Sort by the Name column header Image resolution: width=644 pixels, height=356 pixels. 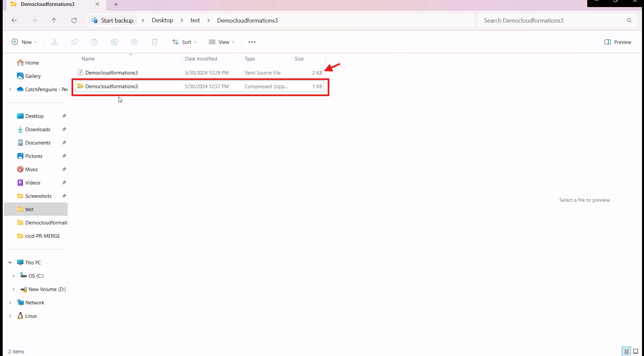[88, 59]
